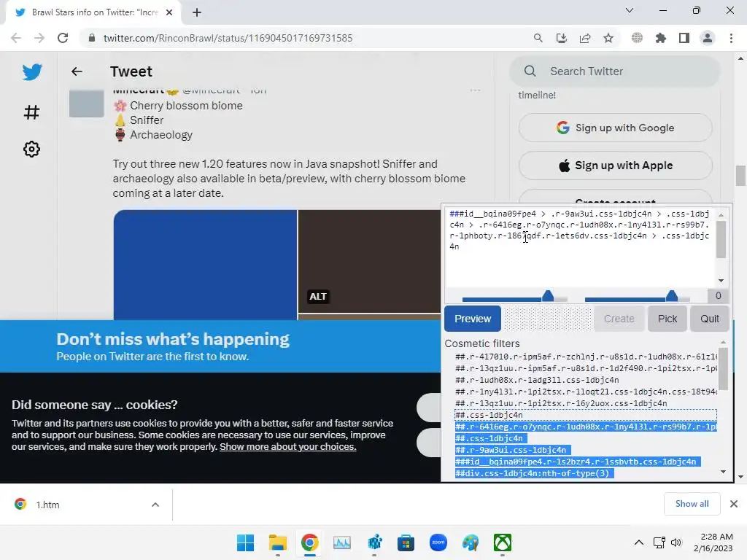Select the outlined ##.css-1dbjc4n filter
This screenshot has width=747, height=560.
pos(586,415)
